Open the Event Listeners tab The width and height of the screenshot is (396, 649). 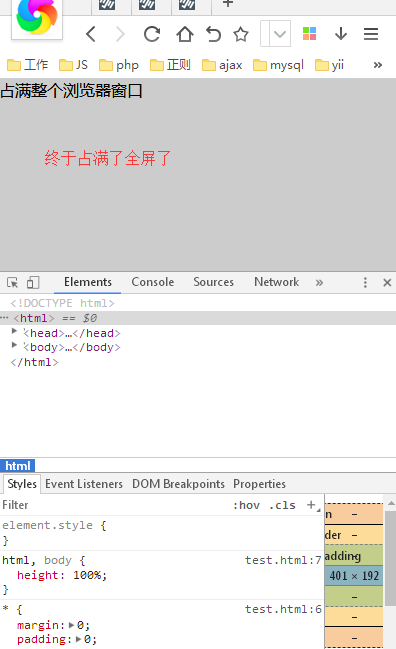(x=84, y=484)
